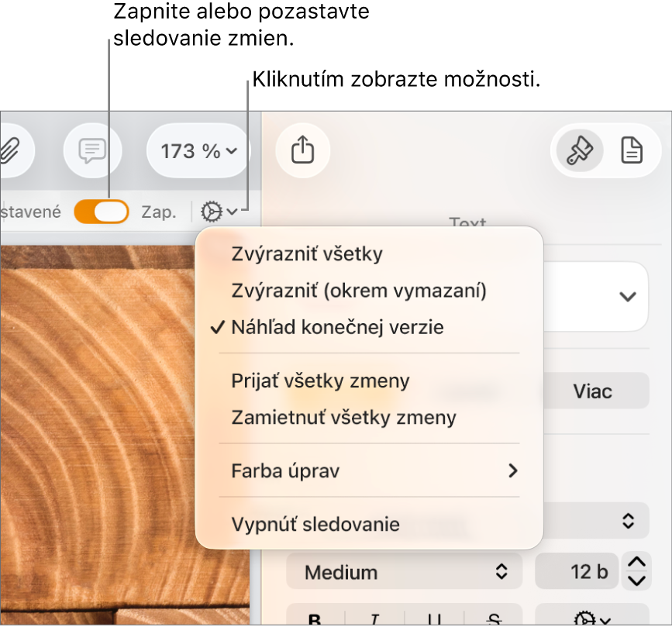Open the comment bubble tool
This screenshot has height=627, width=672.
[92, 151]
